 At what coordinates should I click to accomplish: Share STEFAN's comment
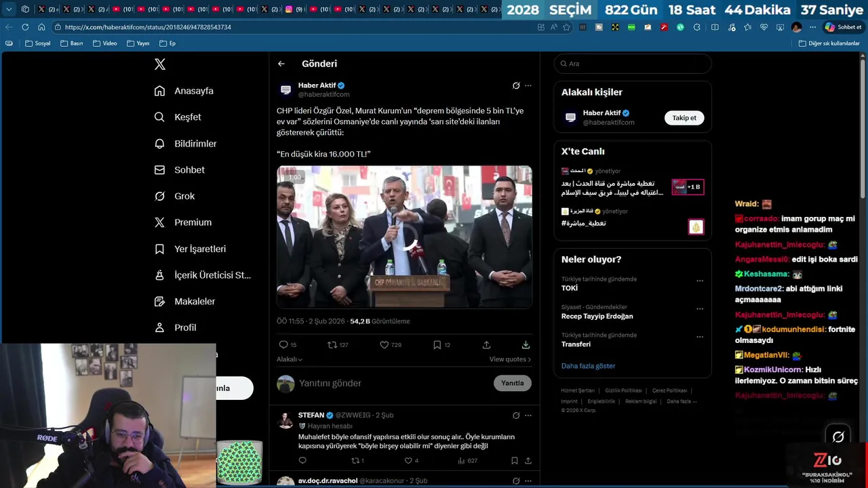click(528, 461)
